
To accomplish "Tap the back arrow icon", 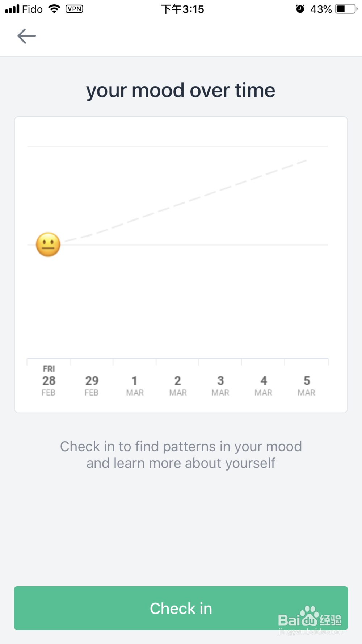I will pos(26,36).
